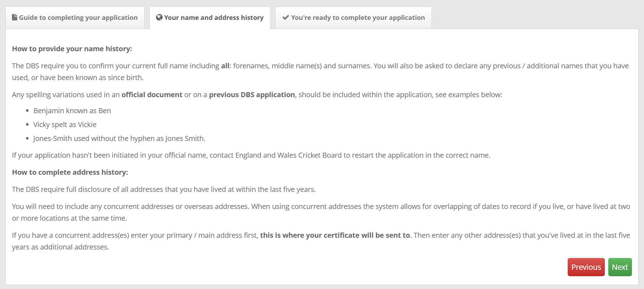This screenshot has width=644, height=289.
Task: Click the bold 'previous DBS application' text
Action: pyautogui.click(x=252, y=95)
